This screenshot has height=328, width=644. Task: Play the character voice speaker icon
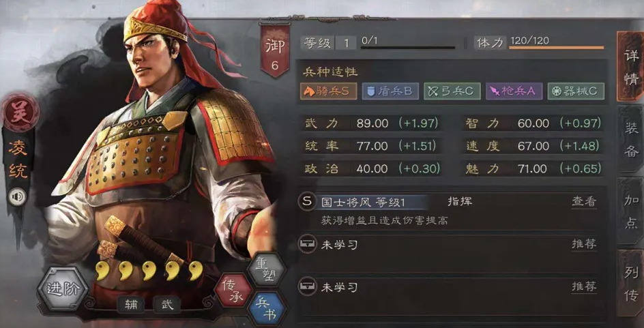[x=18, y=197]
